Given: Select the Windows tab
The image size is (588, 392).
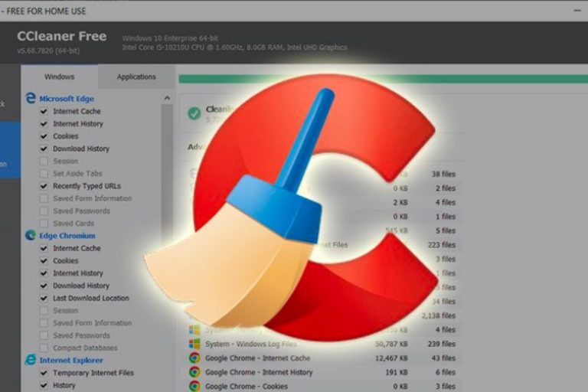Looking at the screenshot, I should (59, 77).
